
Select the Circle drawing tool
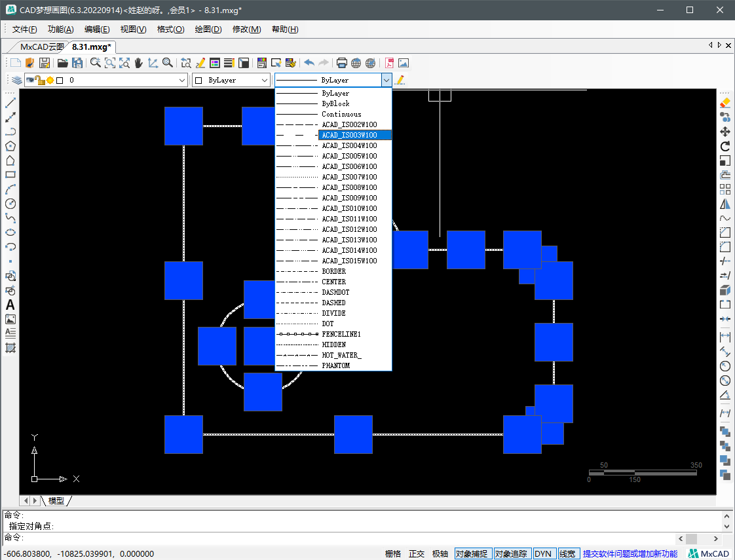(10, 204)
